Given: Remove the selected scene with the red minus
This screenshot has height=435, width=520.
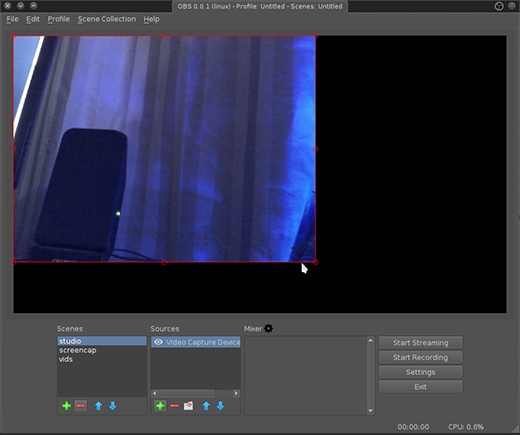Looking at the screenshot, I should [x=80, y=406].
